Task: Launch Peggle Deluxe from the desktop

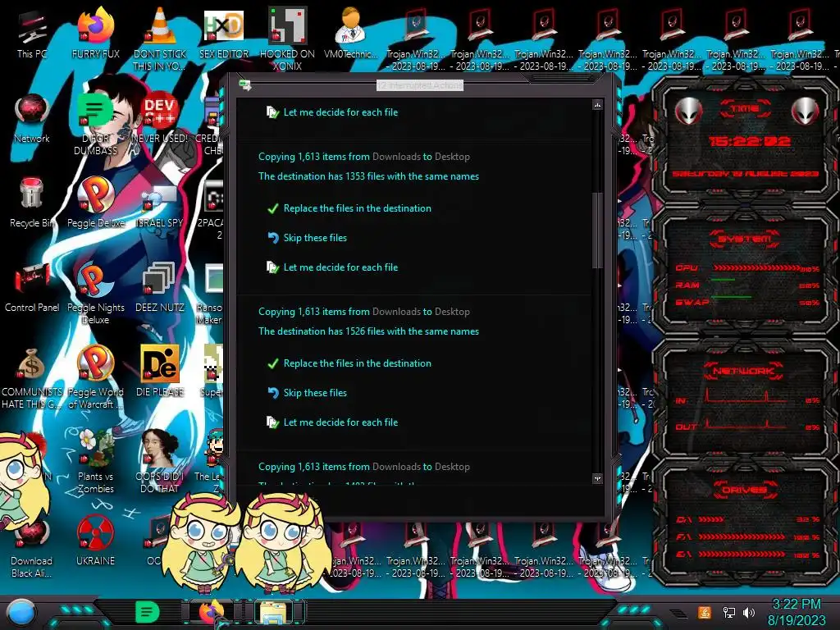Action: [x=95, y=203]
